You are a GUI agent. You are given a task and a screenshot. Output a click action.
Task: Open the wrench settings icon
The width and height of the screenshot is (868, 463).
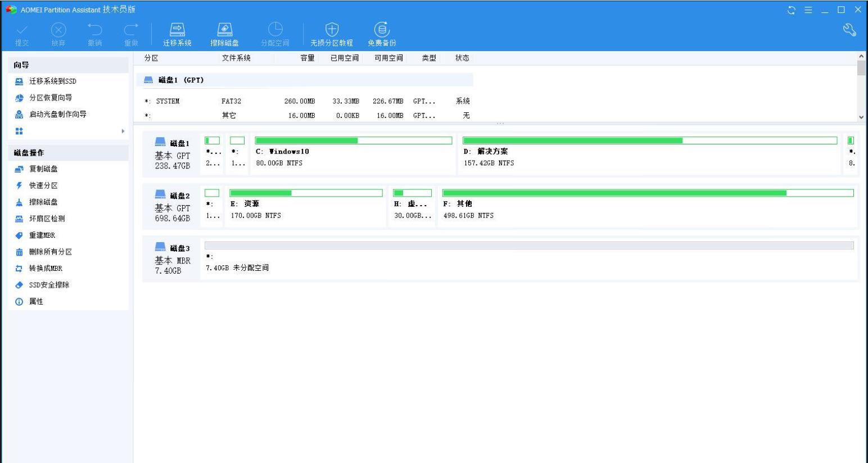849,31
